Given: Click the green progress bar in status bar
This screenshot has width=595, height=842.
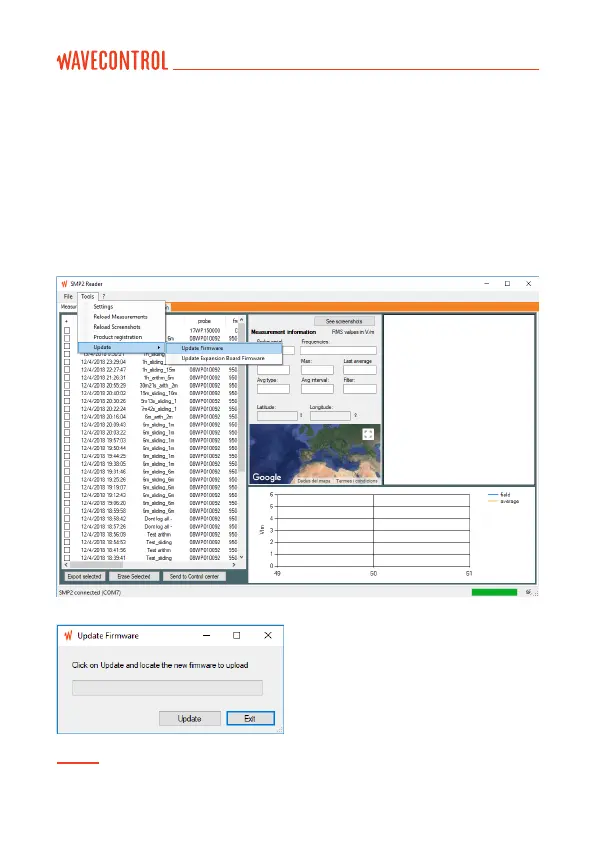Looking at the screenshot, I should click(x=494, y=592).
